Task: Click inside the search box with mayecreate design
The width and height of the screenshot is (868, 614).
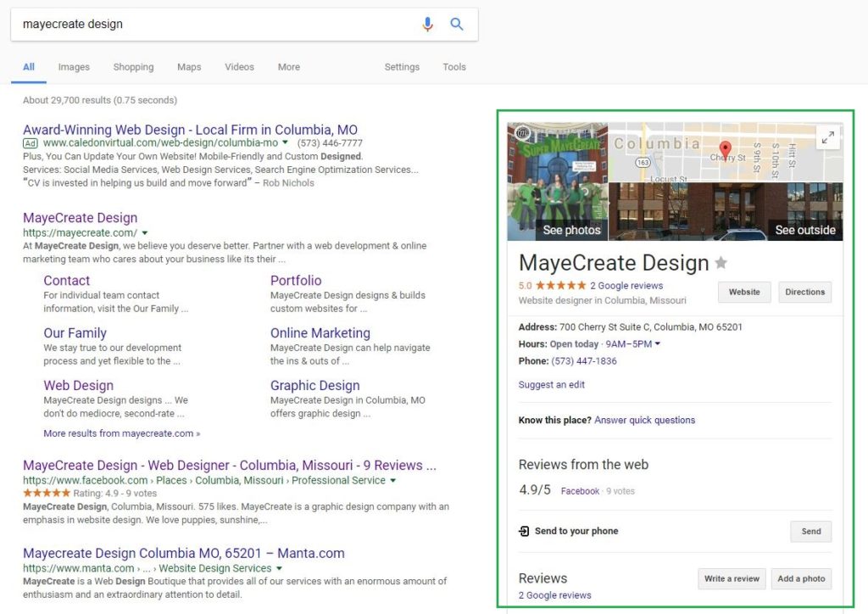Action: click(212, 25)
